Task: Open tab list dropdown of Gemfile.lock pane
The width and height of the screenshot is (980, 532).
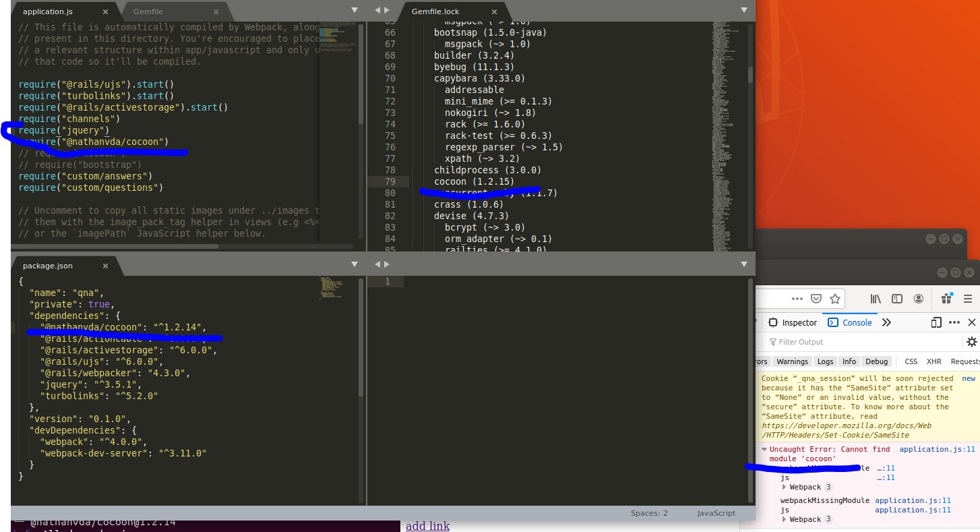Action: pyautogui.click(x=744, y=9)
